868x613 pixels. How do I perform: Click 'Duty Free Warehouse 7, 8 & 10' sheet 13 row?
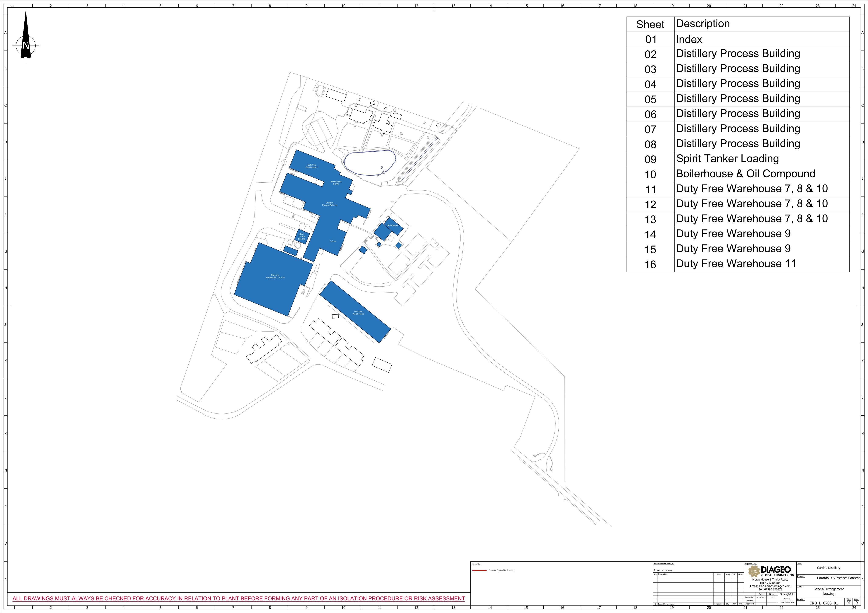click(752, 218)
